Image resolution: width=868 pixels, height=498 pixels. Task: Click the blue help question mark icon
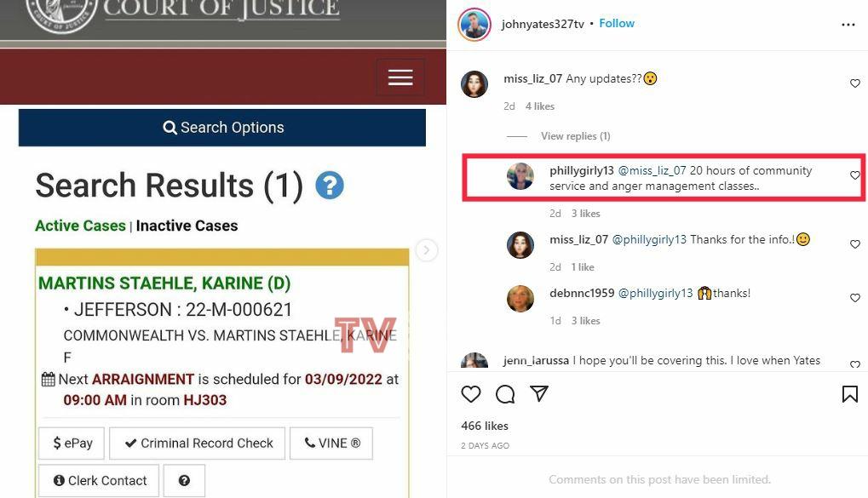coord(330,186)
